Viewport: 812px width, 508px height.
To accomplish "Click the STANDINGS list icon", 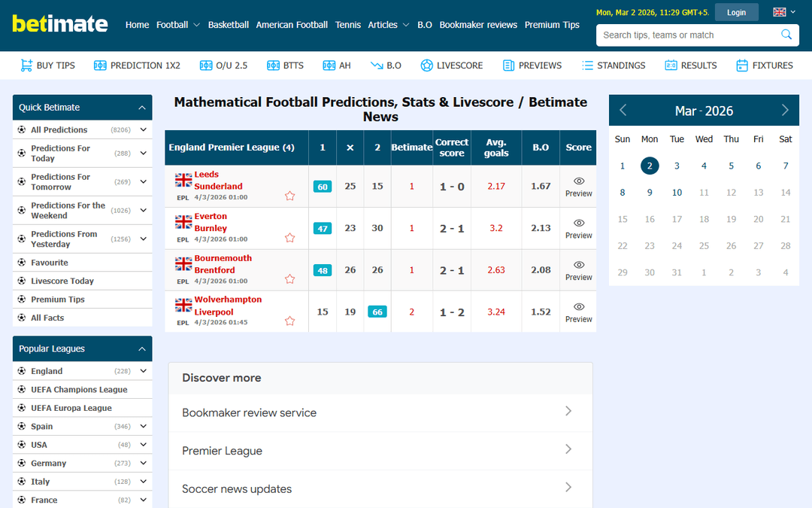I will coord(587,65).
